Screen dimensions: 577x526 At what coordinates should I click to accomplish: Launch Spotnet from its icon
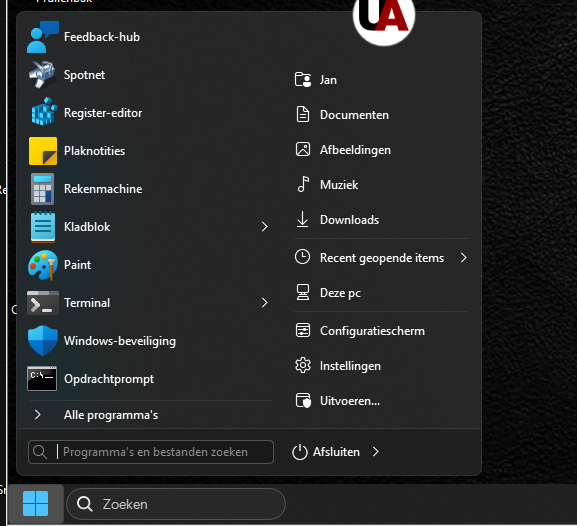pos(43,75)
